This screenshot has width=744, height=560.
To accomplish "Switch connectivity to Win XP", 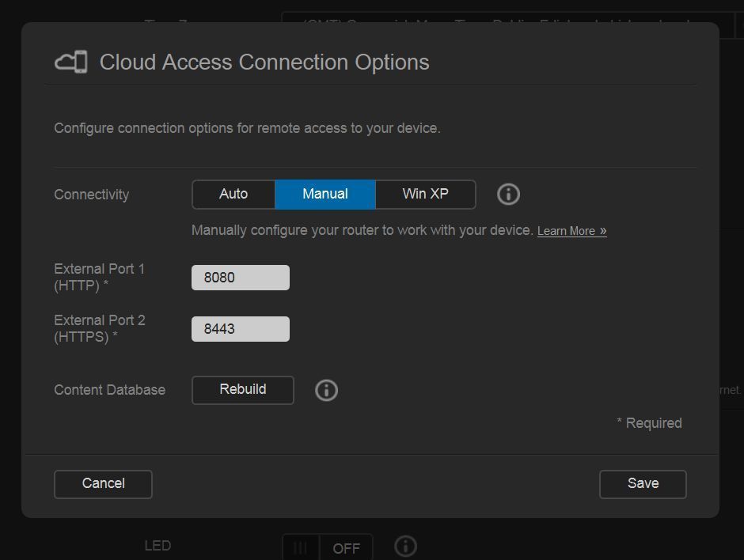I will (425, 194).
